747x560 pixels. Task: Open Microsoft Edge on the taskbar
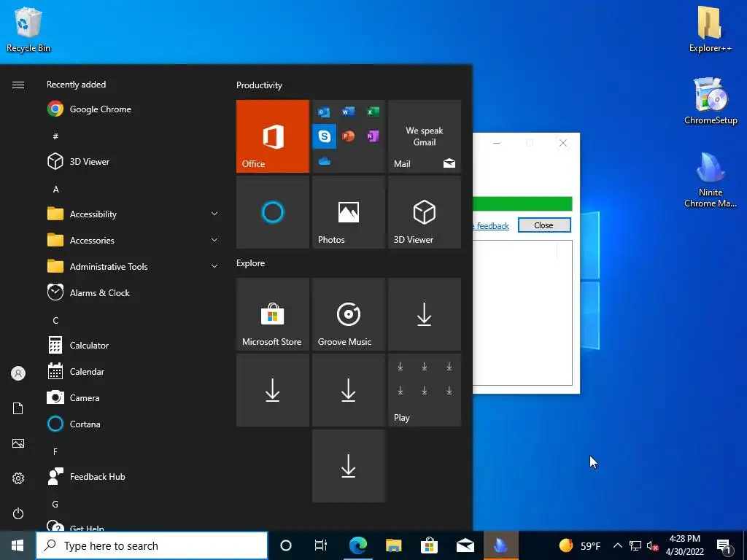pos(357,545)
